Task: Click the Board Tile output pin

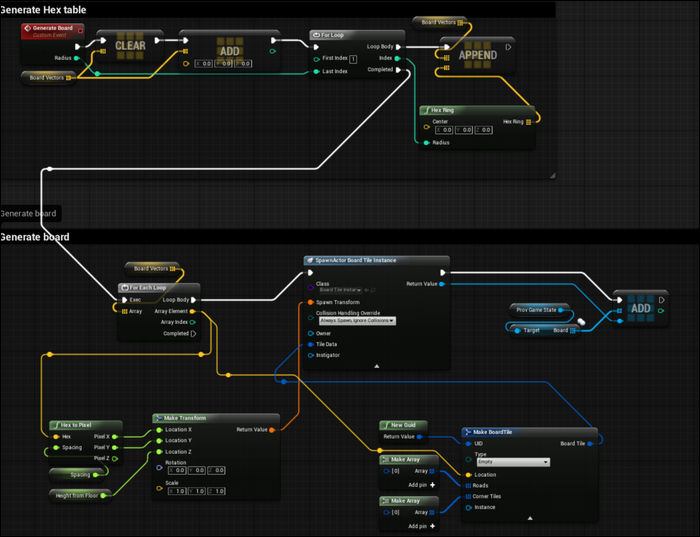Action: pos(590,444)
